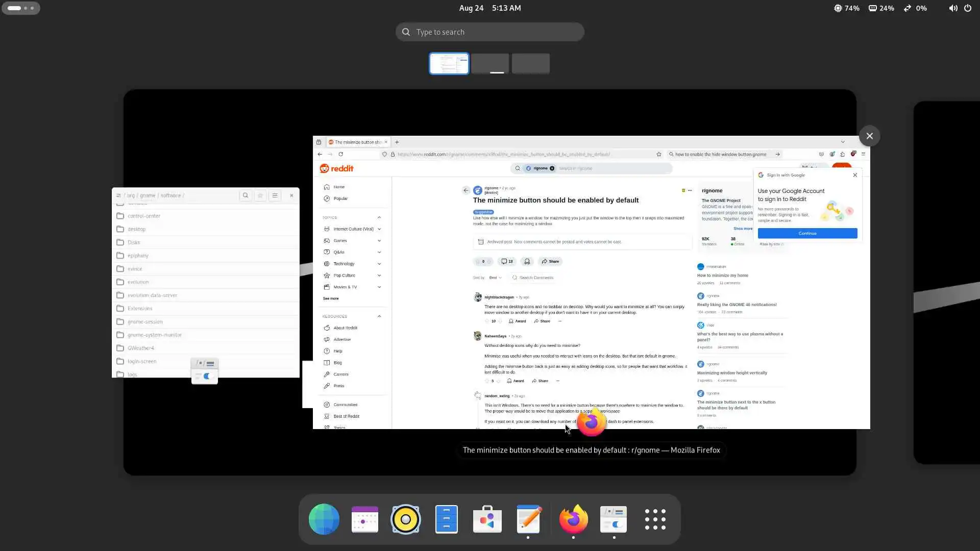Open dconf Editor icon in dash

(x=614, y=519)
